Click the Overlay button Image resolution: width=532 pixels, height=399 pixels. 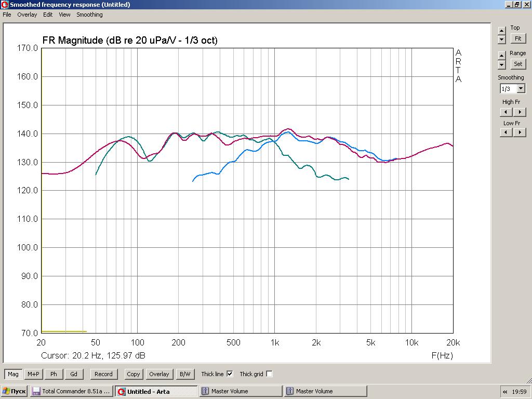click(x=159, y=374)
